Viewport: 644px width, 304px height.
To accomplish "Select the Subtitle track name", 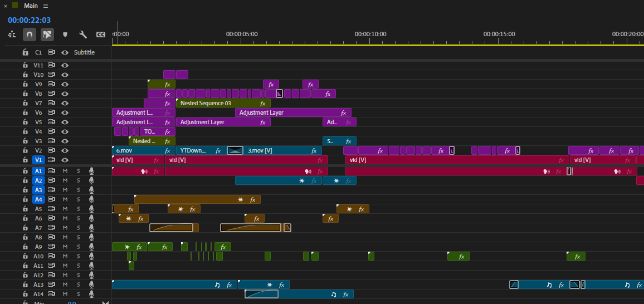I will 84,52.
